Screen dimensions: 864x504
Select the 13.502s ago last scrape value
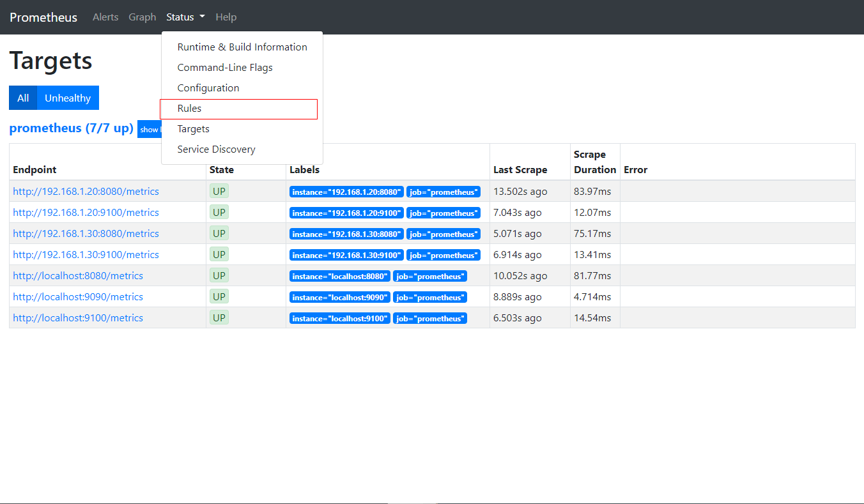click(520, 192)
